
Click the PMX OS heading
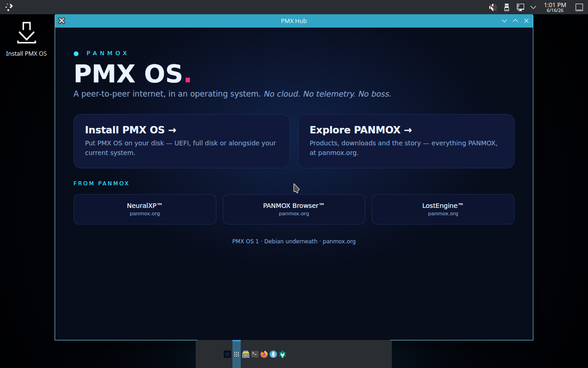click(132, 74)
